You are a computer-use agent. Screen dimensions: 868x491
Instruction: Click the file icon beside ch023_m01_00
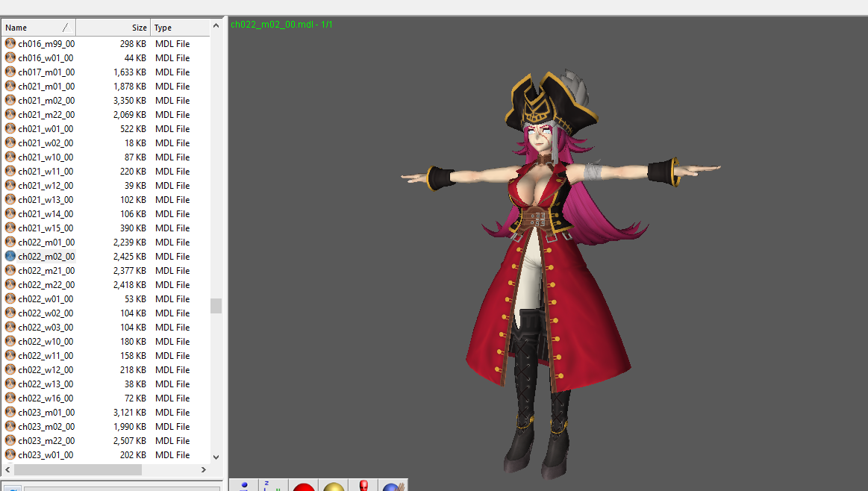click(10, 413)
